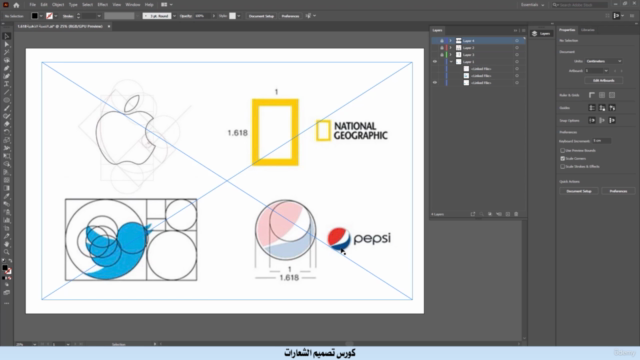The width and height of the screenshot is (640, 360).
Task: Enable Scale Strokes & Effects checkbox
Action: [x=562, y=167]
